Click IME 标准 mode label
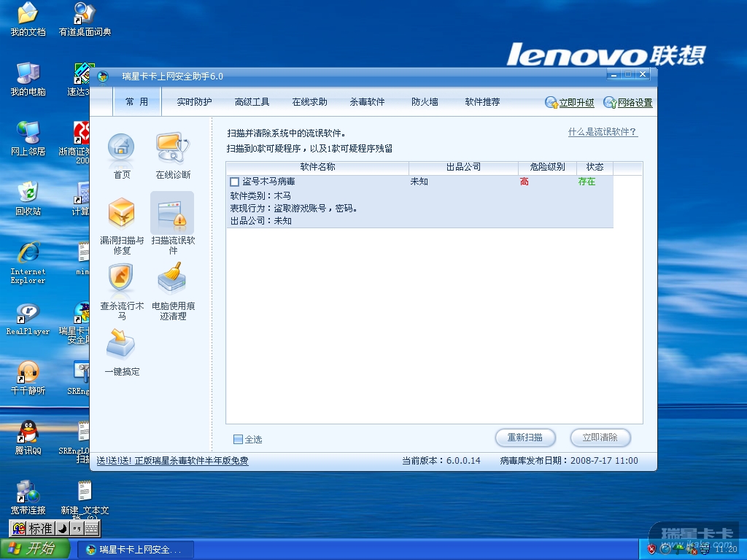This screenshot has height=560, width=747. point(40,529)
